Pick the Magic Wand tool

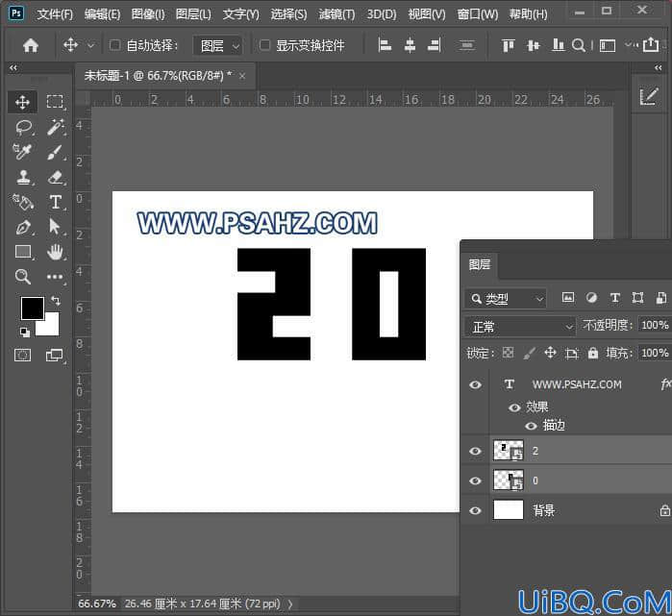pos(56,127)
